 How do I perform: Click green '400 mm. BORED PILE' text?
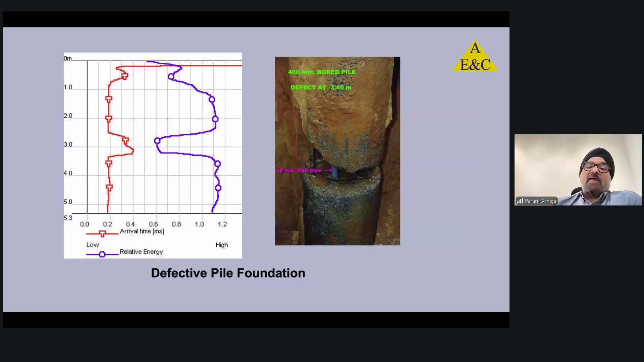coord(321,72)
